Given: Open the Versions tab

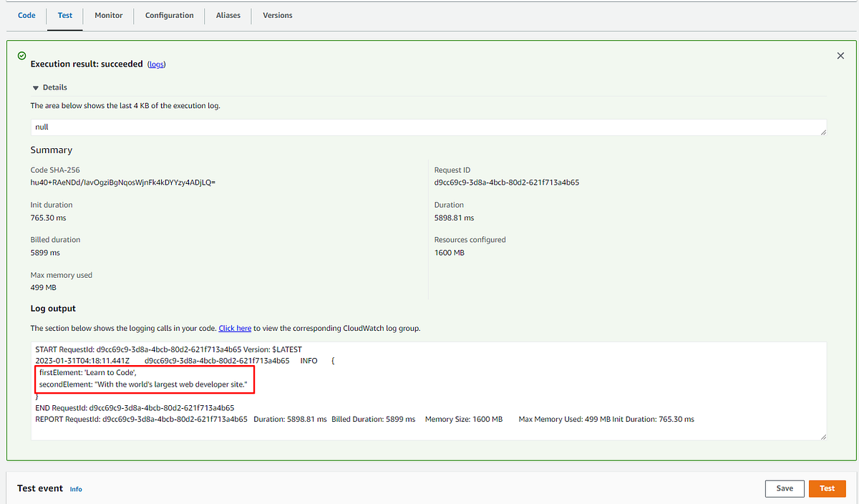Looking at the screenshot, I should point(277,15).
